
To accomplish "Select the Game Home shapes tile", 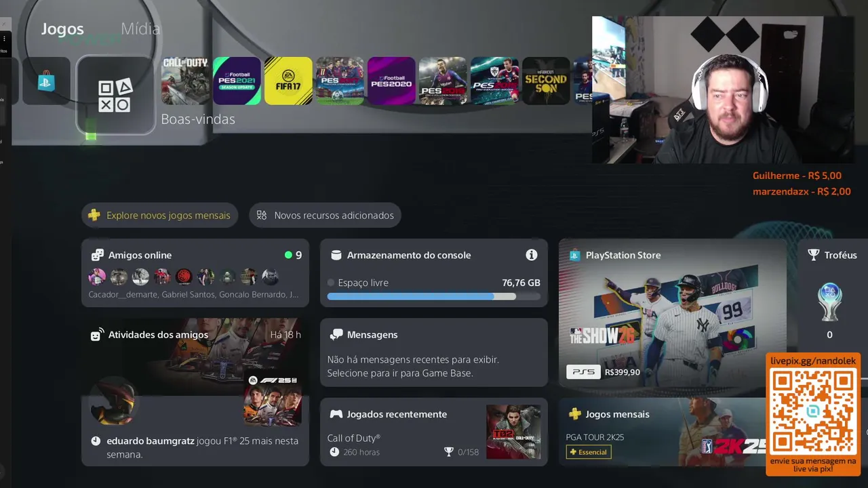I will (115, 96).
